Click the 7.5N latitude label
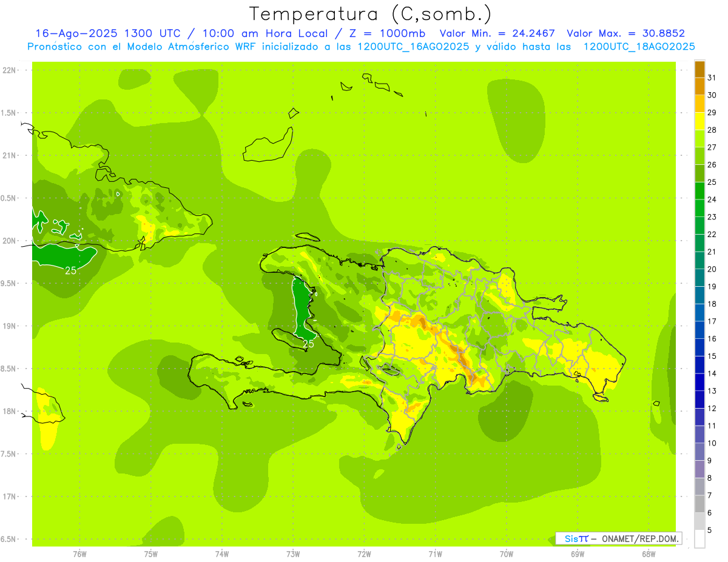Screen dimensions: 728x562 (x=9, y=454)
